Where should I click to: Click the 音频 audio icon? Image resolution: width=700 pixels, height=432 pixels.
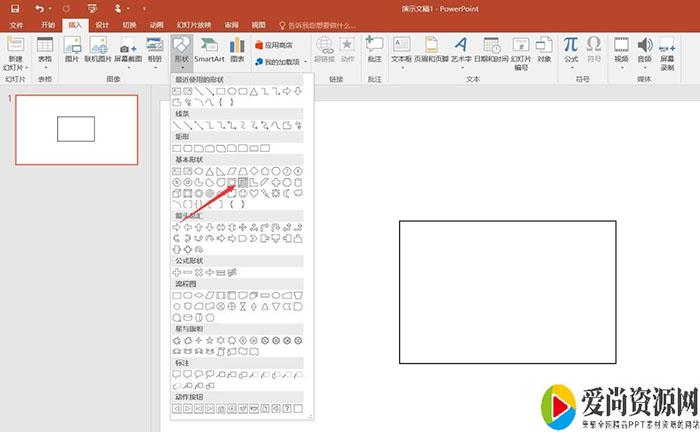[x=644, y=50]
